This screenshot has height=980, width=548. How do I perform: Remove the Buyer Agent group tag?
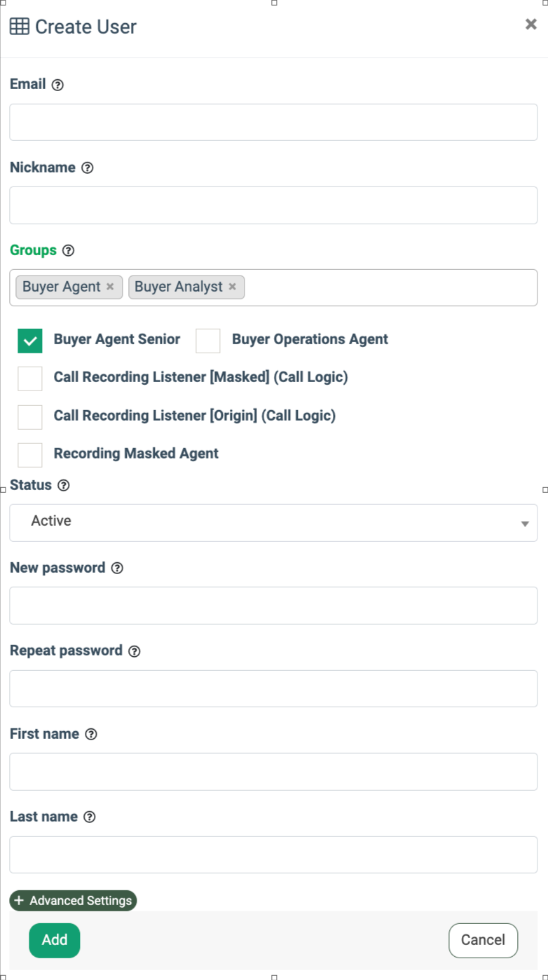click(x=110, y=287)
